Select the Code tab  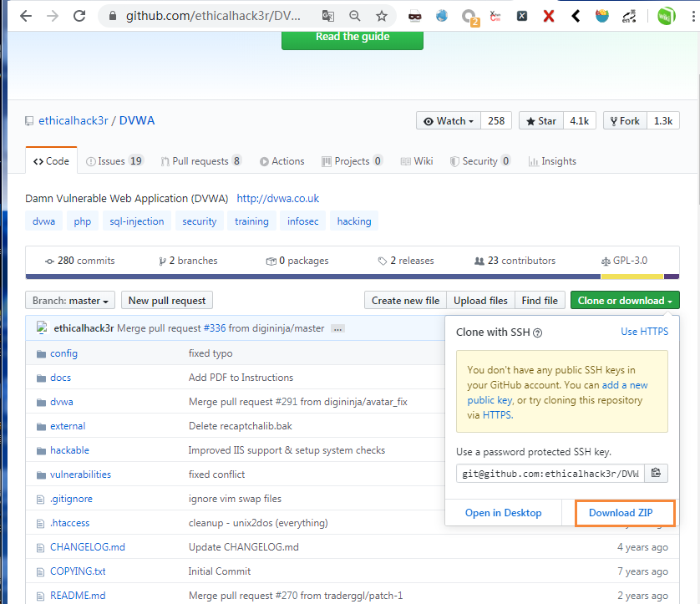[x=51, y=161]
